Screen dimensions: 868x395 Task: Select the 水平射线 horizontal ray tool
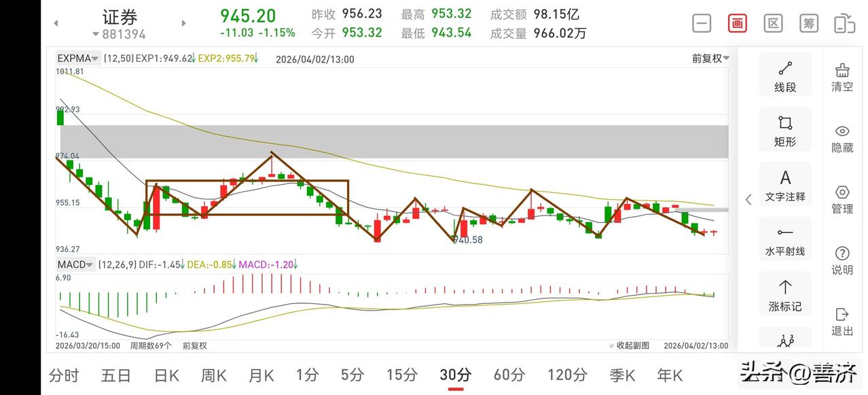click(785, 240)
